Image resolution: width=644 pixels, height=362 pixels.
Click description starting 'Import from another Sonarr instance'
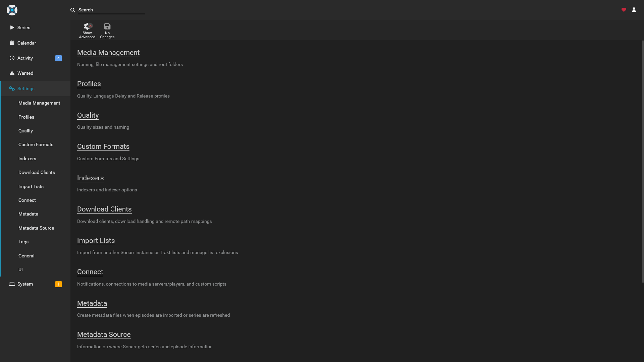click(x=158, y=252)
